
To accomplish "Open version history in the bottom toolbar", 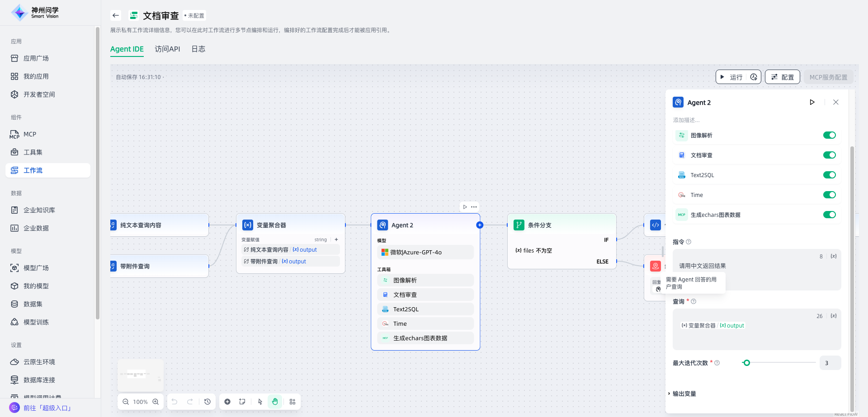I will tap(208, 402).
